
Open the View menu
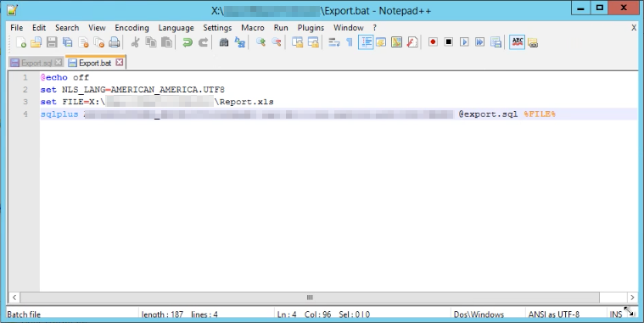[x=97, y=27]
